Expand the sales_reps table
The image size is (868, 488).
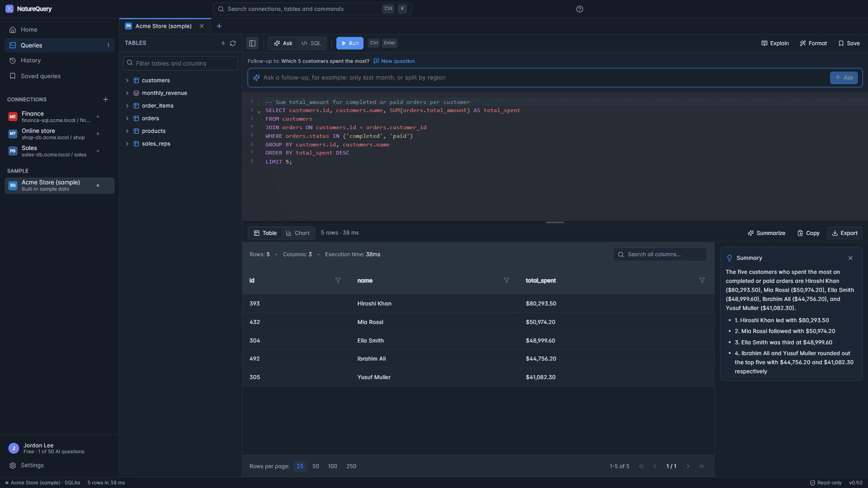pos(127,144)
